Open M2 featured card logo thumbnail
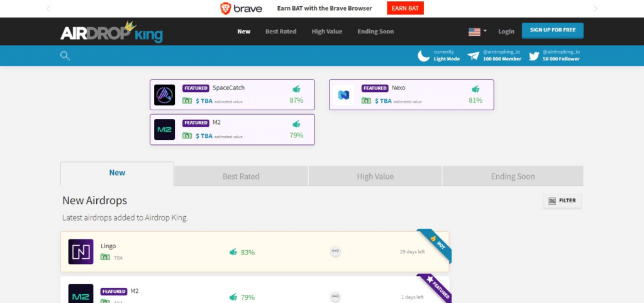644x303 pixels. pos(164,130)
